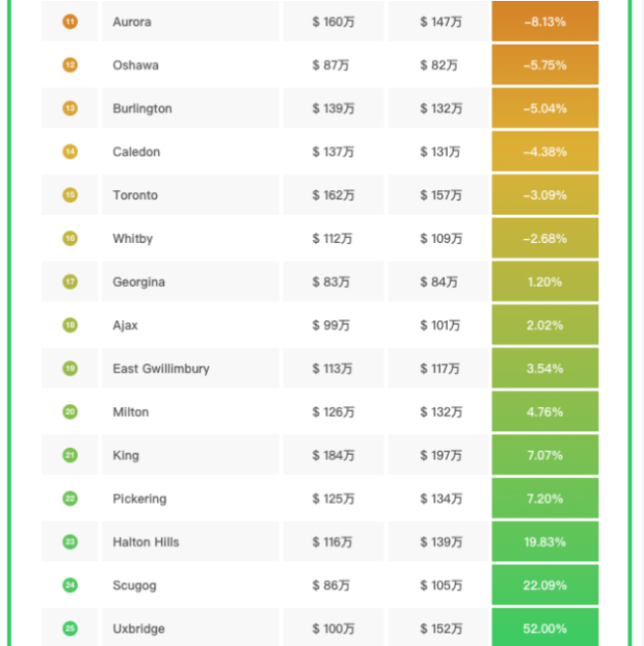Select the rank 20 badge beside Milton
This screenshot has height=646, width=644.
click(x=69, y=412)
